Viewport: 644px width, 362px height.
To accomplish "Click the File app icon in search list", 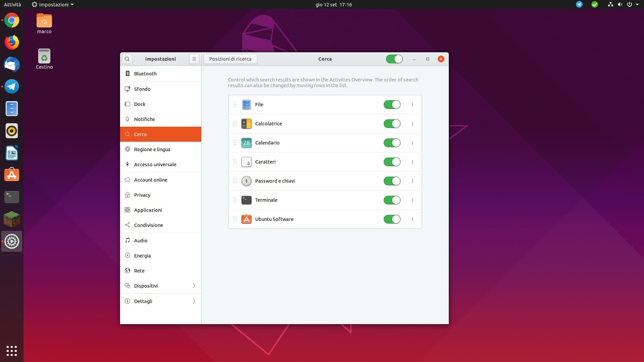I will tap(246, 105).
